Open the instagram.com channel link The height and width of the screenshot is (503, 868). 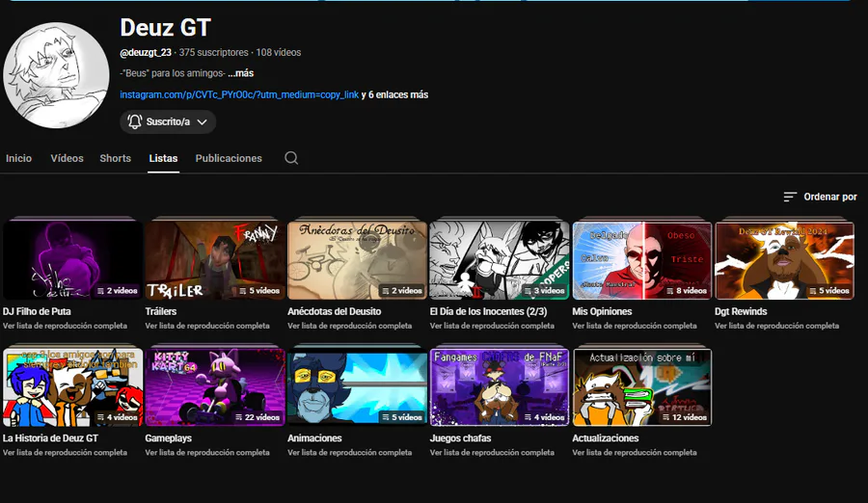pyautogui.click(x=239, y=94)
